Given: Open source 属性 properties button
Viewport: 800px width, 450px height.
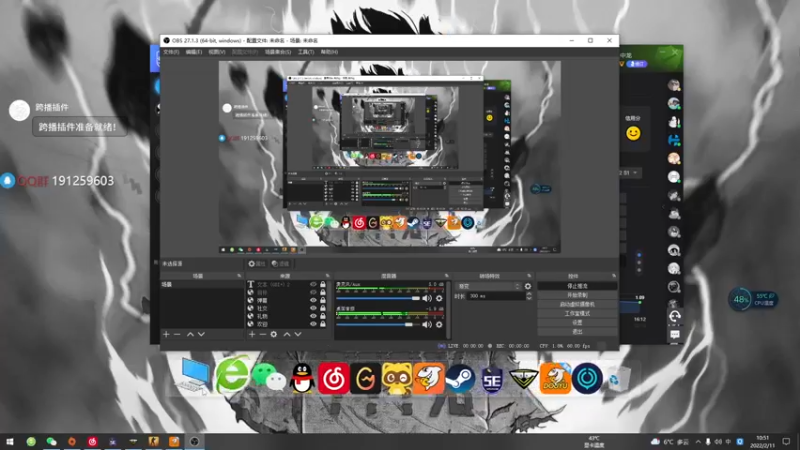Looking at the screenshot, I should click(x=257, y=264).
